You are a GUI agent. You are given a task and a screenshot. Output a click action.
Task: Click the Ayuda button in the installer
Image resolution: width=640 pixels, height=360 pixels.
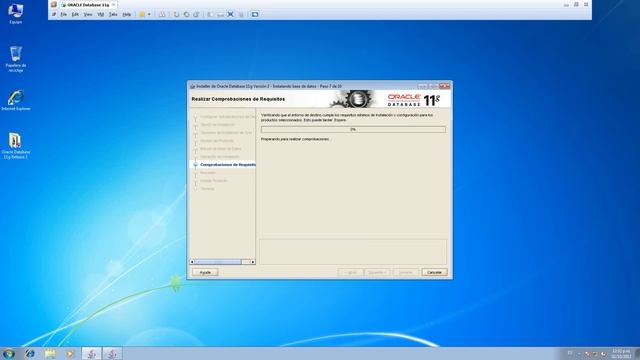205,272
